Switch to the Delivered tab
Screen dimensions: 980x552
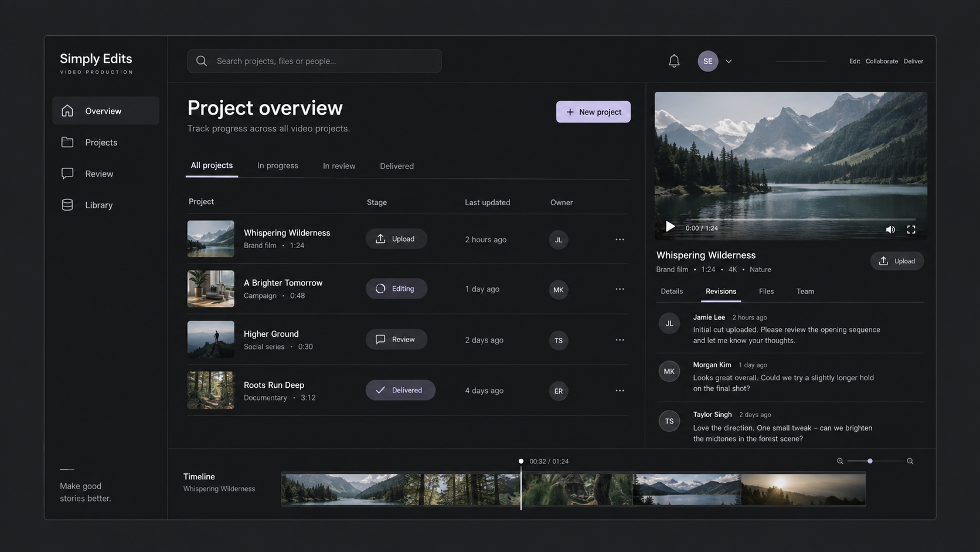tap(397, 166)
